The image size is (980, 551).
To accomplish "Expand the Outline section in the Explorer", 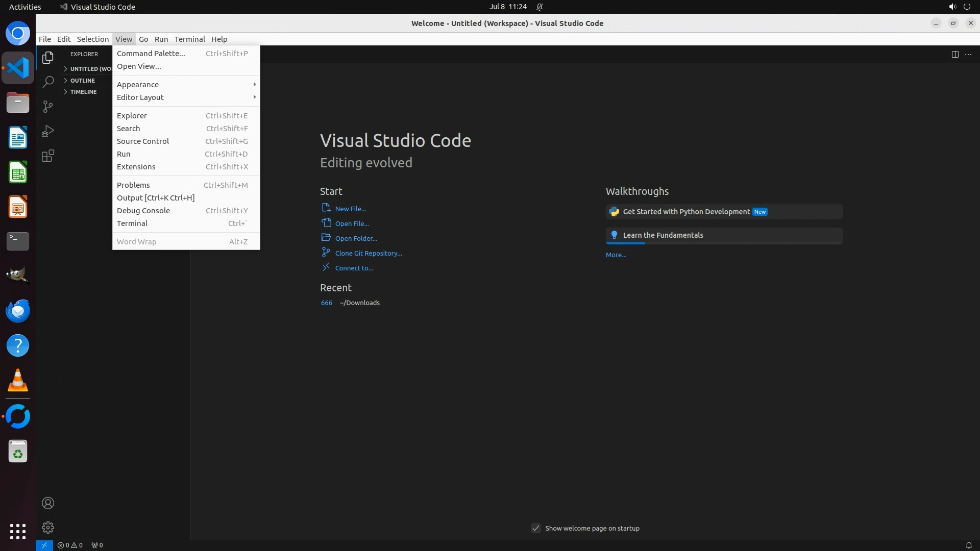I will click(83, 81).
